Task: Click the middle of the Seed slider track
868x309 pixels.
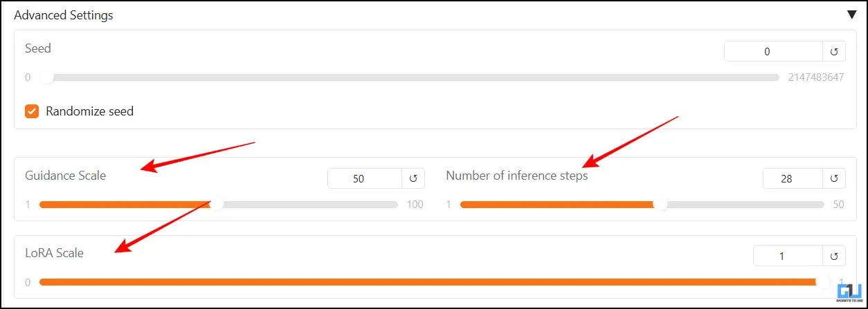Action: point(409,77)
